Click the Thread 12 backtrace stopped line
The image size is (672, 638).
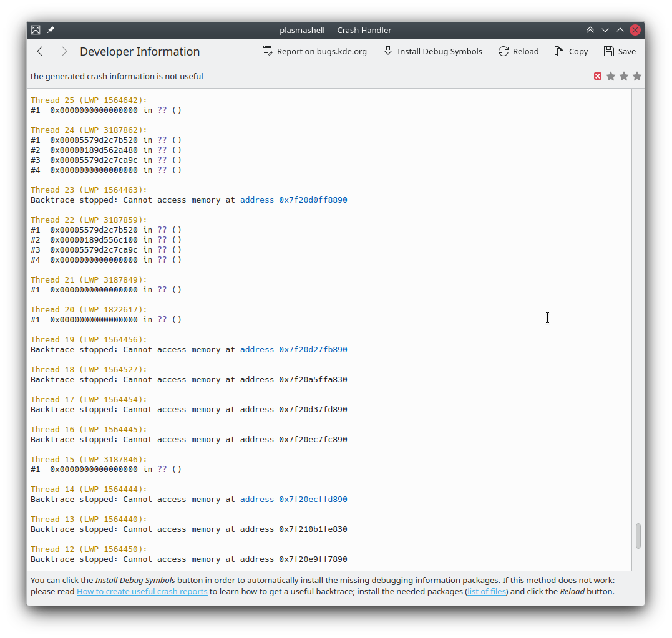coord(188,559)
